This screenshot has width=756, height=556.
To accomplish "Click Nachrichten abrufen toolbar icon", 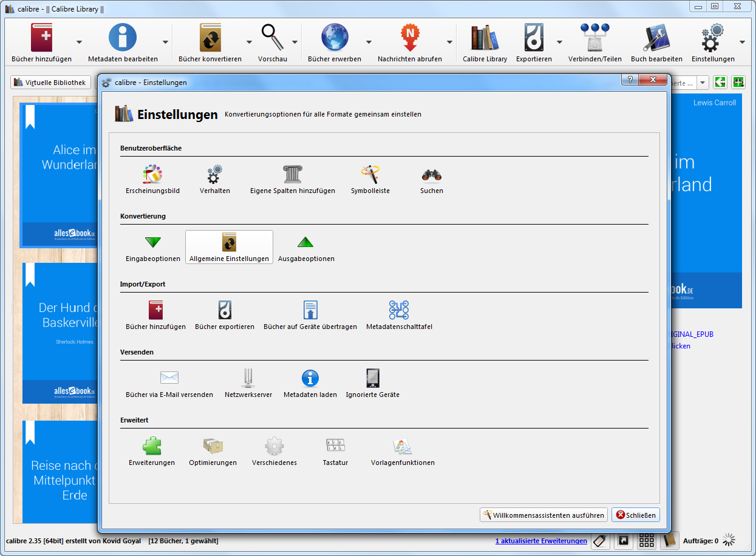I will coord(410,42).
